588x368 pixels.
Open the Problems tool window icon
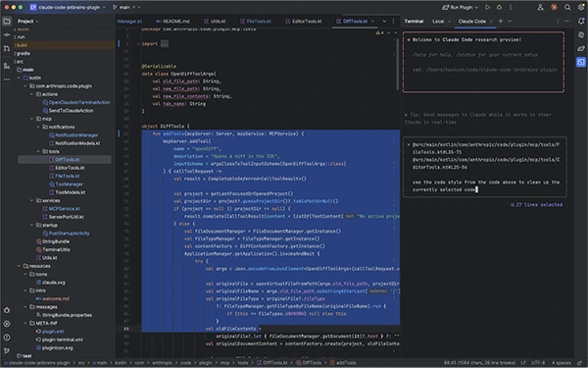click(x=7, y=338)
